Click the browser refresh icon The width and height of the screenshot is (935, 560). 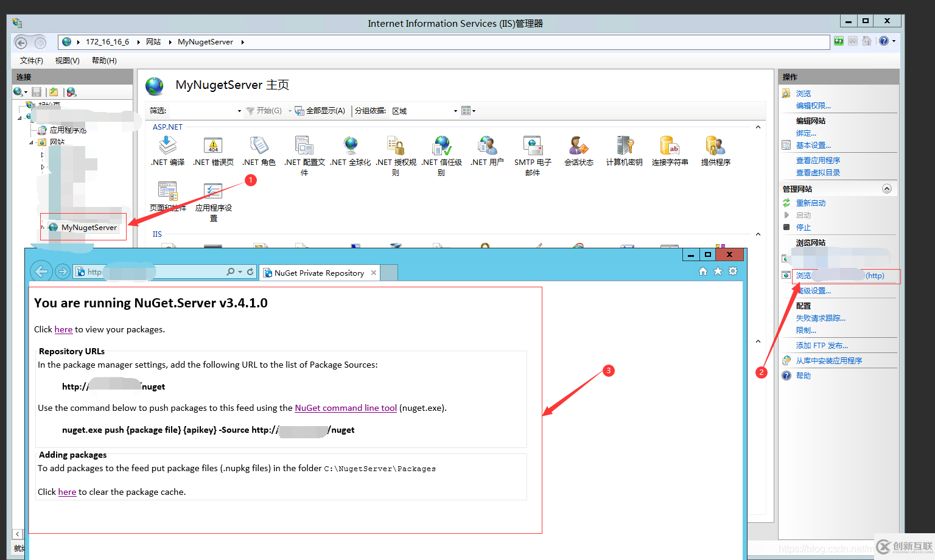click(250, 271)
